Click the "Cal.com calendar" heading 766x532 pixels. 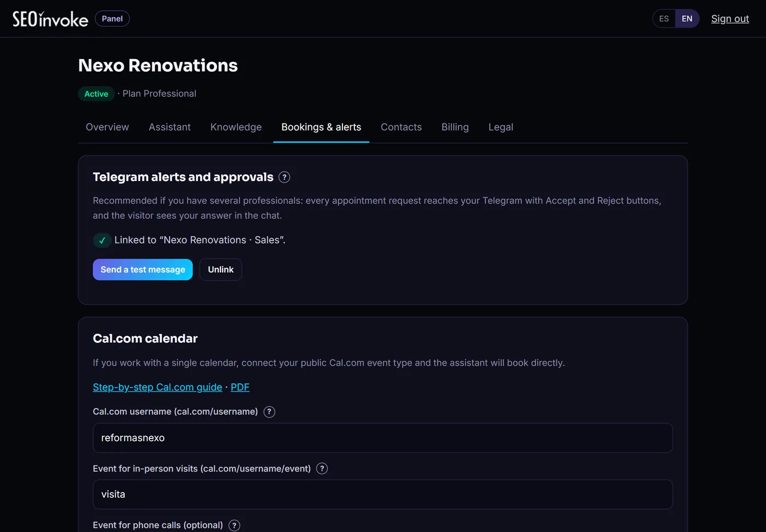[x=146, y=338]
